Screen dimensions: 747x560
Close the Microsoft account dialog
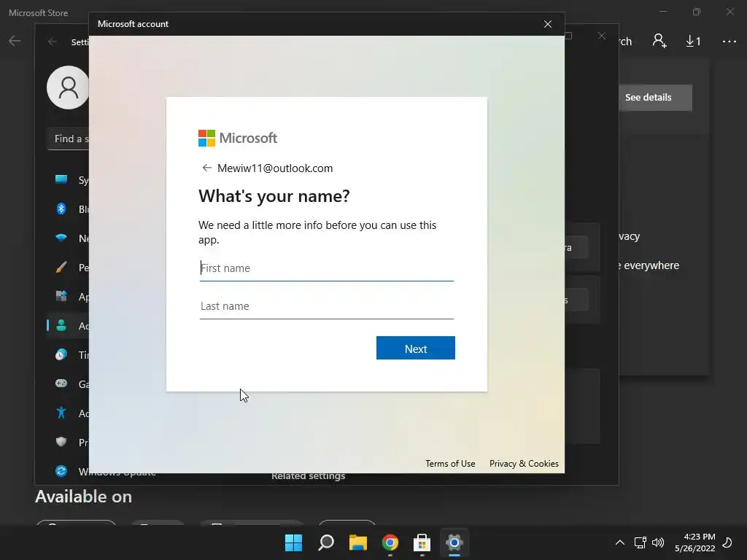click(548, 24)
